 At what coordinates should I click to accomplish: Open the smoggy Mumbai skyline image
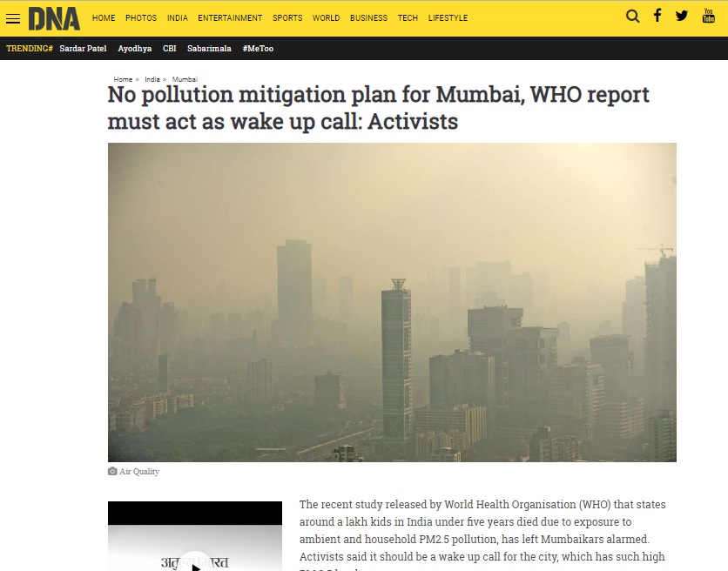tap(392, 302)
